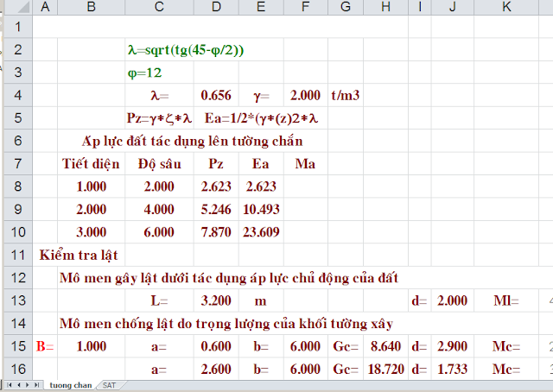Select the 'tuong chan' sheet tab
This screenshot has width=553, height=392.
pos(70,384)
